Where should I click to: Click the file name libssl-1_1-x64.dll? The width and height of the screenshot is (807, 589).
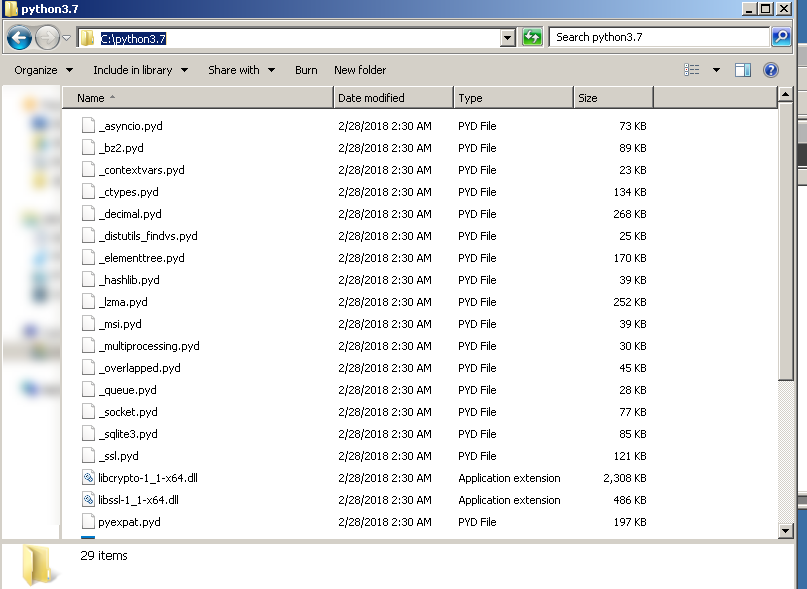click(x=138, y=500)
